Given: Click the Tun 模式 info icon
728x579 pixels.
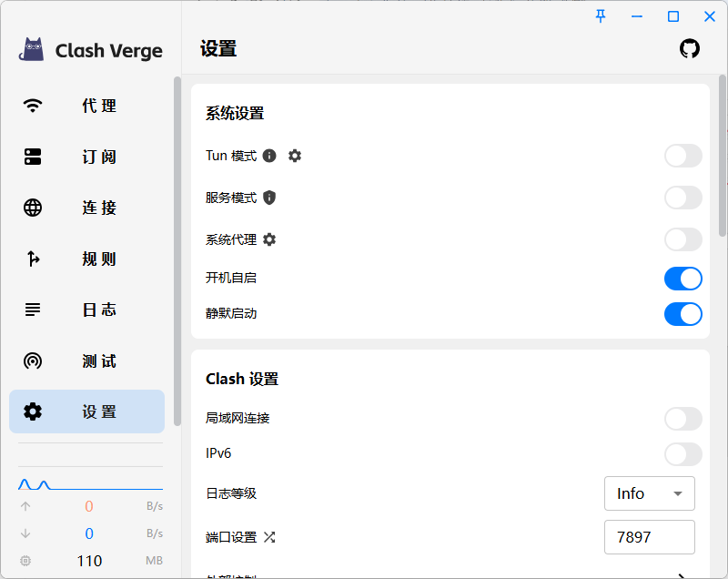Looking at the screenshot, I should pos(269,156).
